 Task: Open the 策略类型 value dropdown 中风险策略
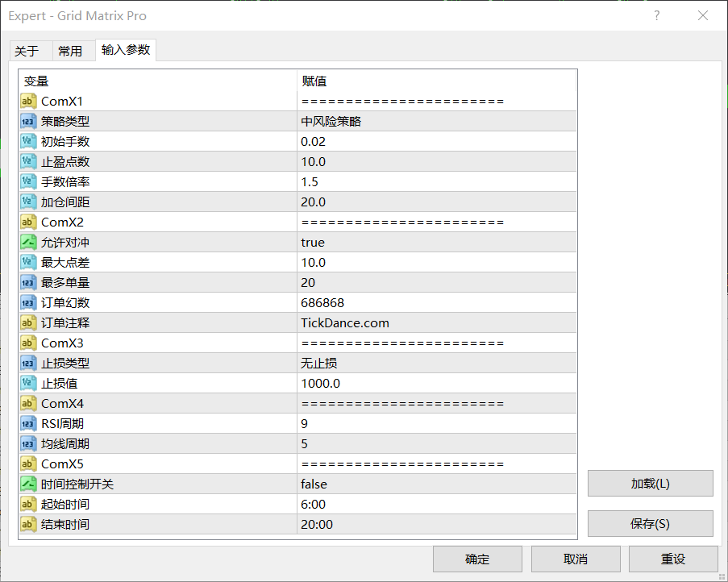pos(331,121)
